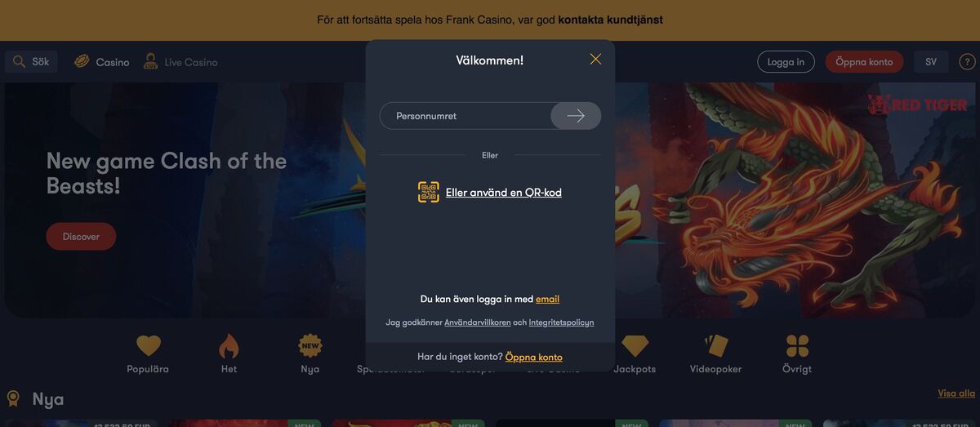Click the QR code icon
The width and height of the screenshot is (980, 427).
coord(429,193)
